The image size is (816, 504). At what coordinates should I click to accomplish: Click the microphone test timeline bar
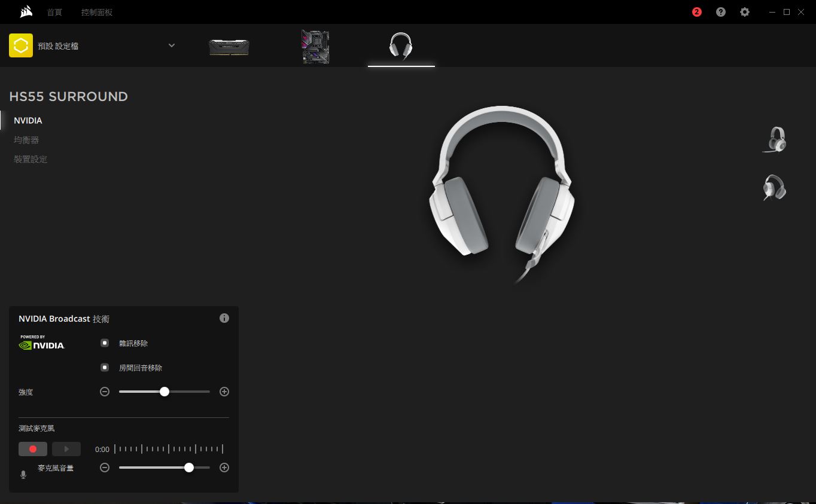pyautogui.click(x=169, y=449)
